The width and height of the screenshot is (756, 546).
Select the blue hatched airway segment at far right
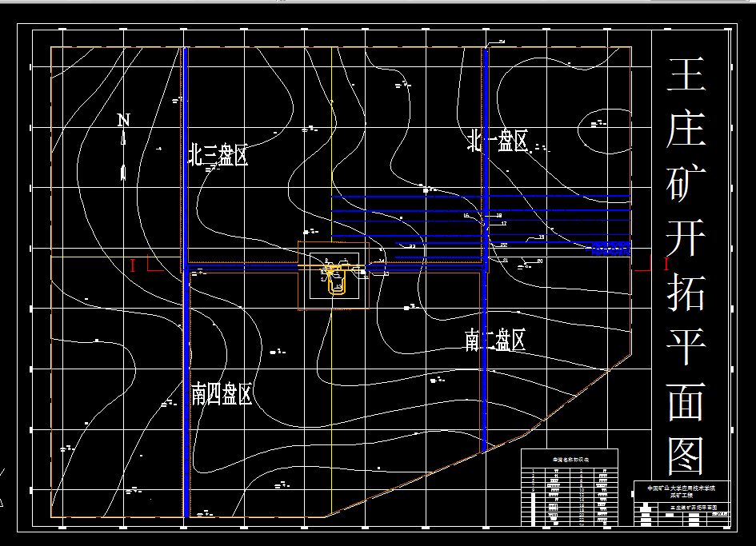(x=612, y=248)
